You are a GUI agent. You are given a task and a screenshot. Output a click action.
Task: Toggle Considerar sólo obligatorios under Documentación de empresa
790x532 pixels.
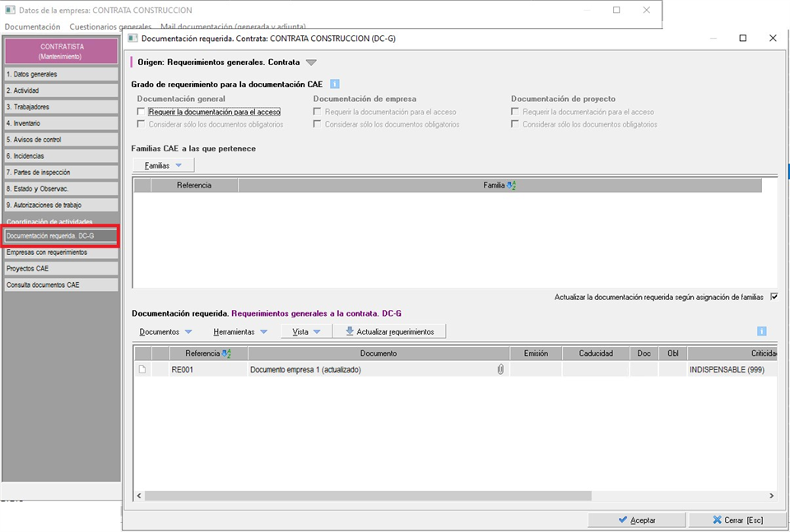click(x=317, y=124)
